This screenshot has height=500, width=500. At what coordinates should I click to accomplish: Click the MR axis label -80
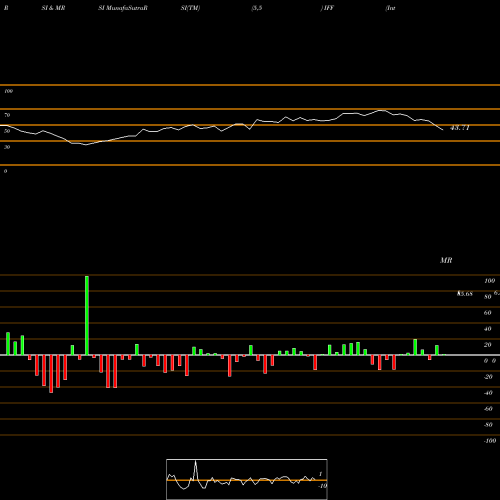488,425
